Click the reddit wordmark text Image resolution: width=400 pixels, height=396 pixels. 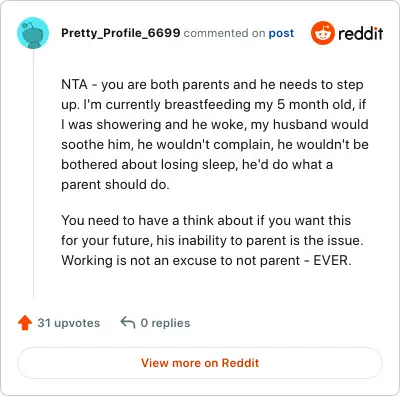[x=360, y=33]
